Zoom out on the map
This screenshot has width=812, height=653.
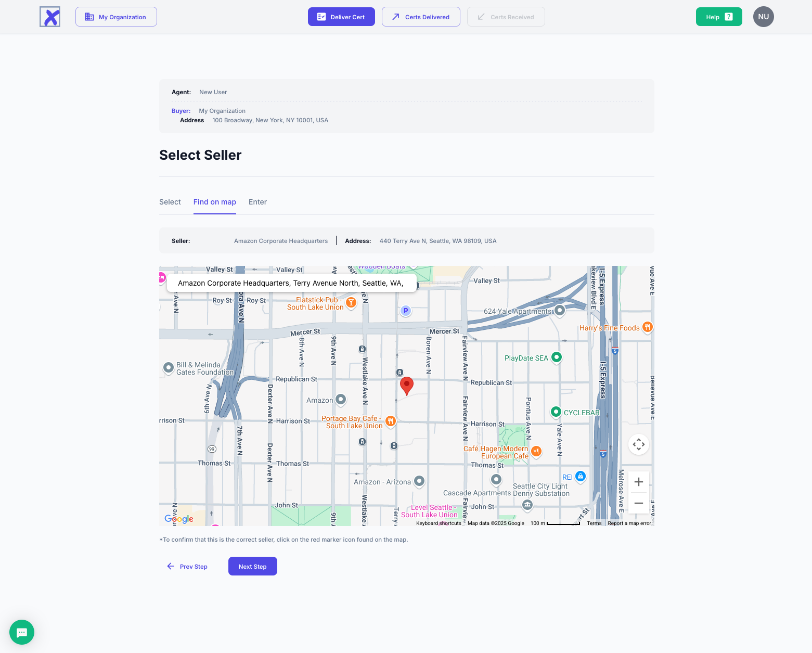tap(638, 503)
